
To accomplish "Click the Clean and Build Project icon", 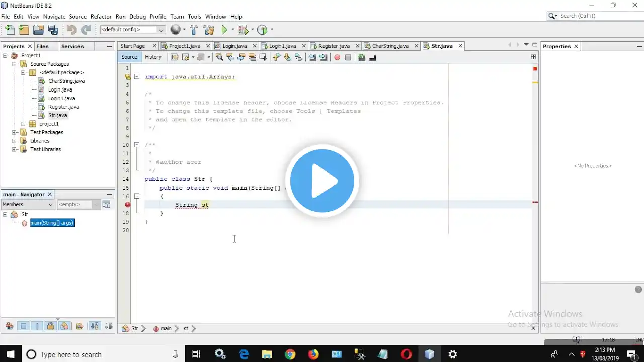I will 208,30.
